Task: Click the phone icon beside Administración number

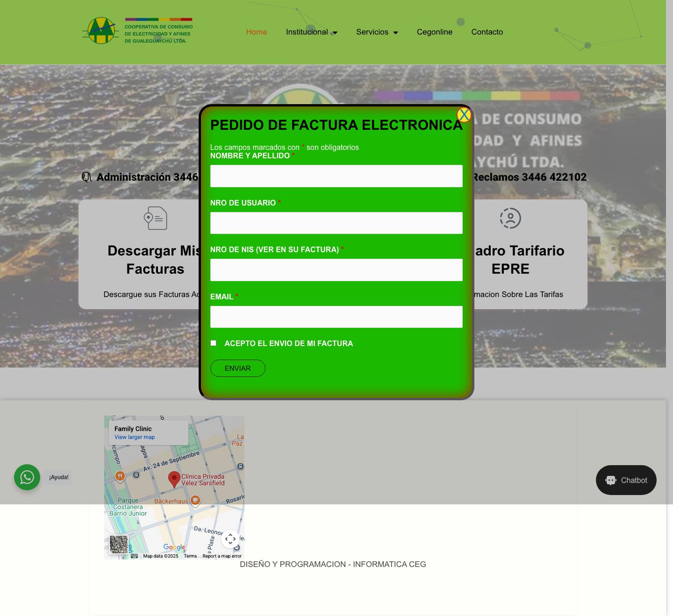Action: [86, 177]
